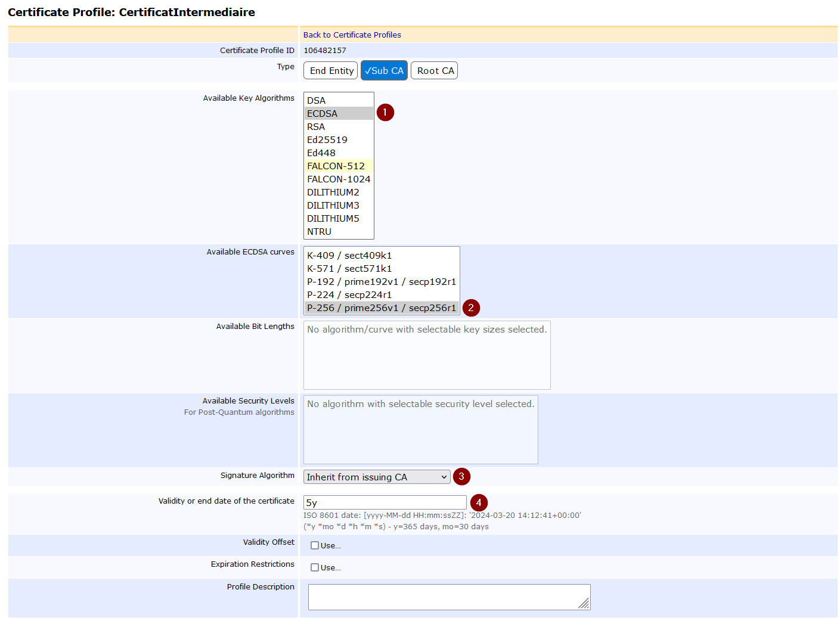Click the red number 2 marker

(x=470, y=308)
